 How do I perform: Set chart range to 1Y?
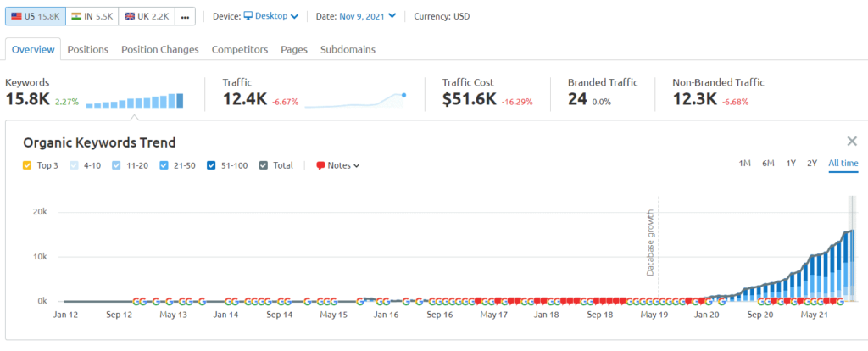pyautogui.click(x=791, y=163)
